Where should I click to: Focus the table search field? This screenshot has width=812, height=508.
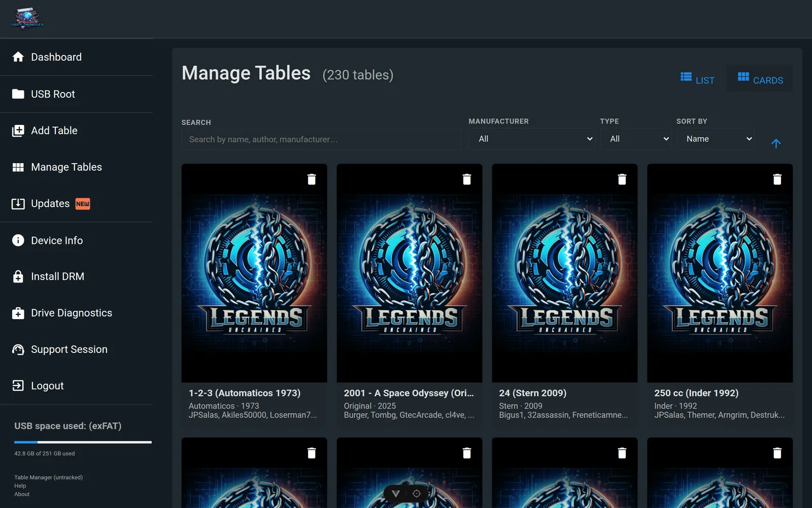[x=321, y=139]
